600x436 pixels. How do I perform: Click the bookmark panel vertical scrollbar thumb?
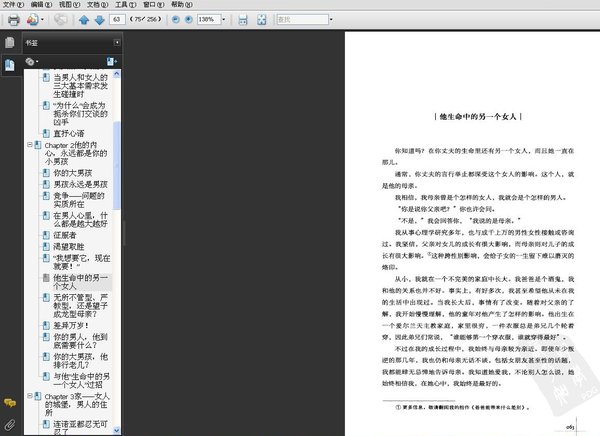click(117, 165)
